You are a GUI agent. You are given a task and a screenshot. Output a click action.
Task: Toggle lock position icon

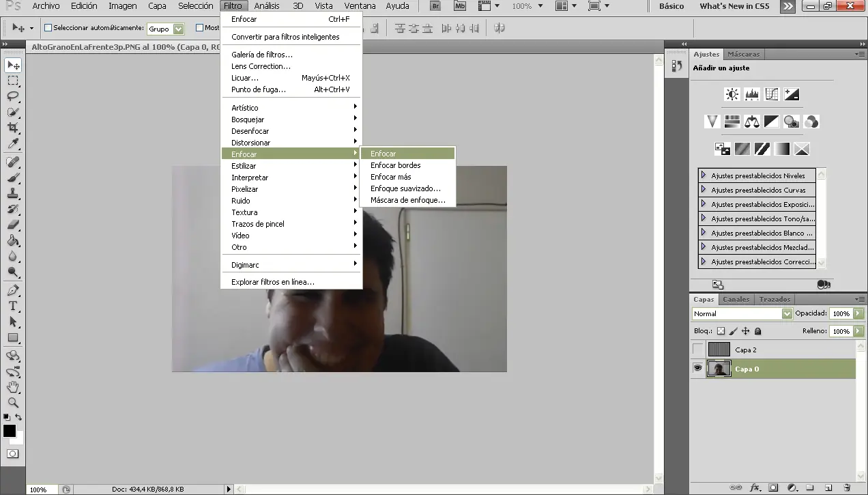pos(745,331)
